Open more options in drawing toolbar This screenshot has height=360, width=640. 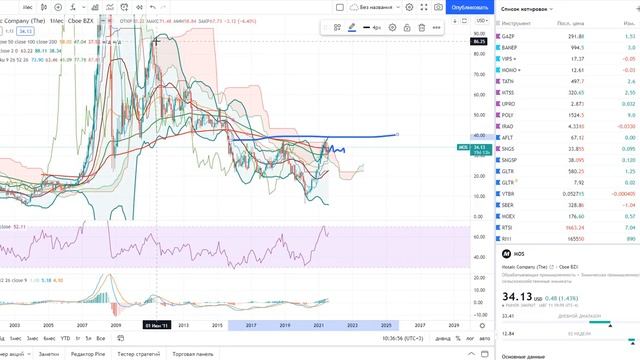(x=436, y=27)
